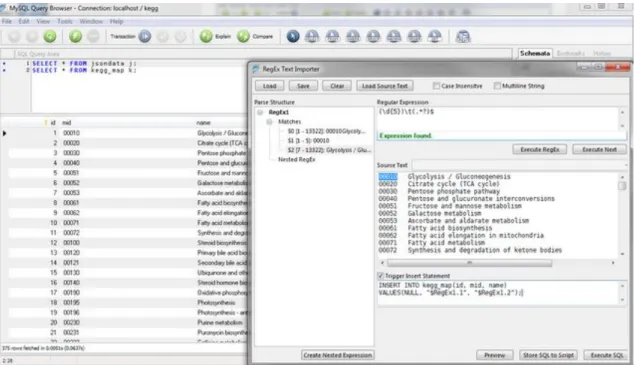Click the Source Text horizontal scrollbar thumb

(469, 263)
